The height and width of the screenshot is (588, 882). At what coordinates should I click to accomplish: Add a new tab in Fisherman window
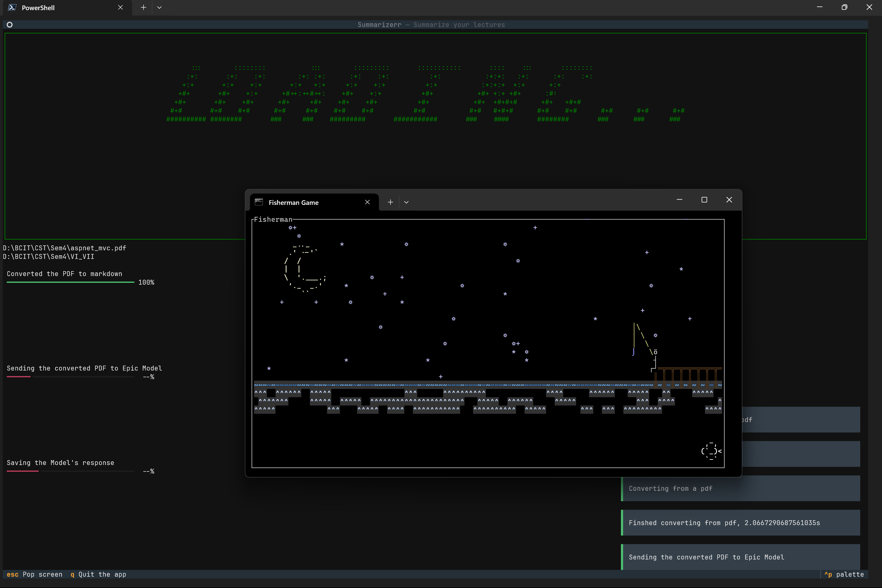[390, 202]
